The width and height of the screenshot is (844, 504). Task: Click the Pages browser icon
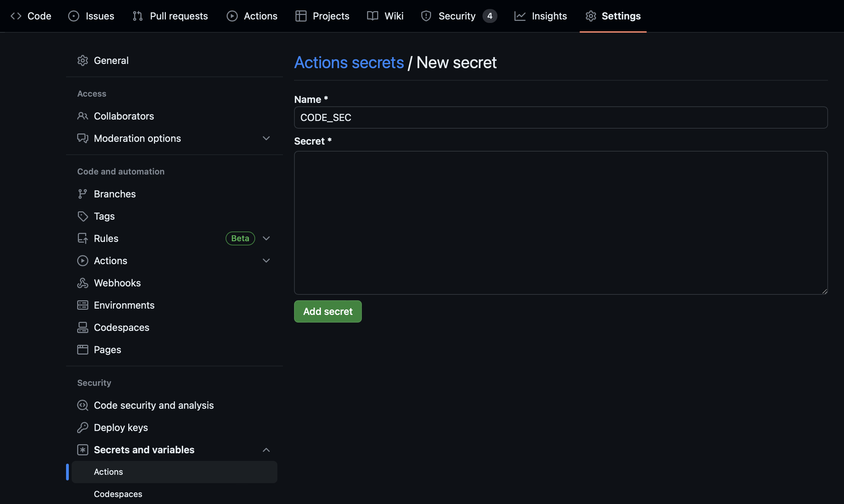coord(82,350)
